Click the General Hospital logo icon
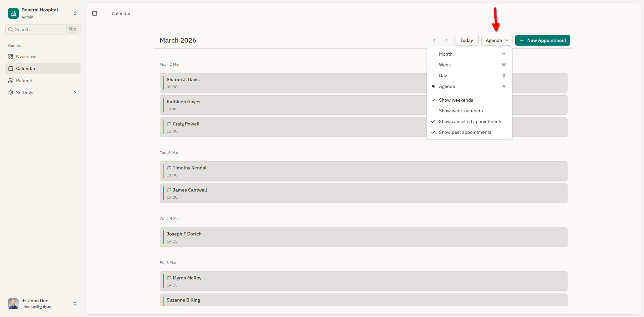 pos(13,13)
